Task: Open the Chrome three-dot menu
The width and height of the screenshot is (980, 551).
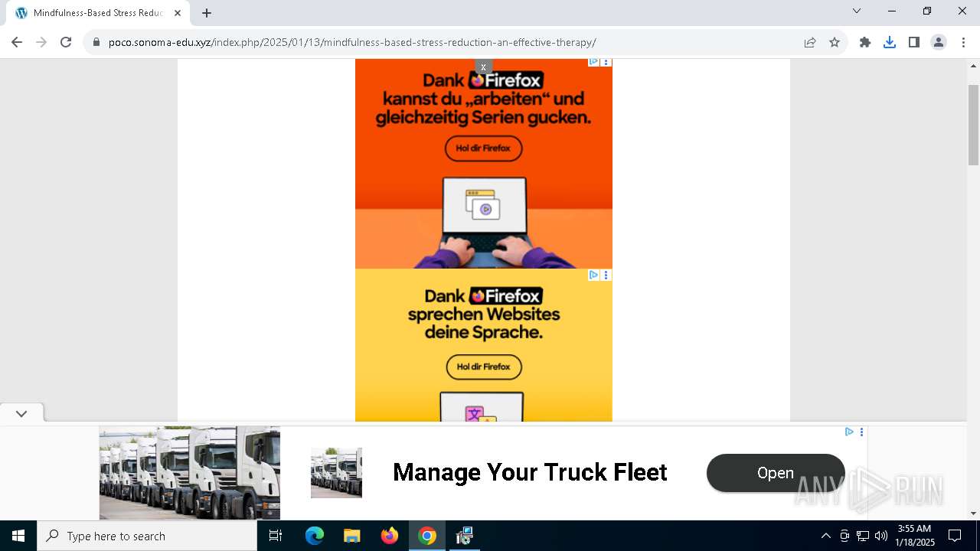Action: click(x=963, y=42)
